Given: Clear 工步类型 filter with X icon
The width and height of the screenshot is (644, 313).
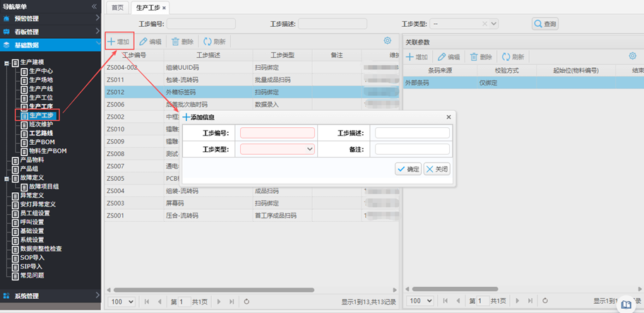Looking at the screenshot, I should pyautogui.click(x=485, y=24).
